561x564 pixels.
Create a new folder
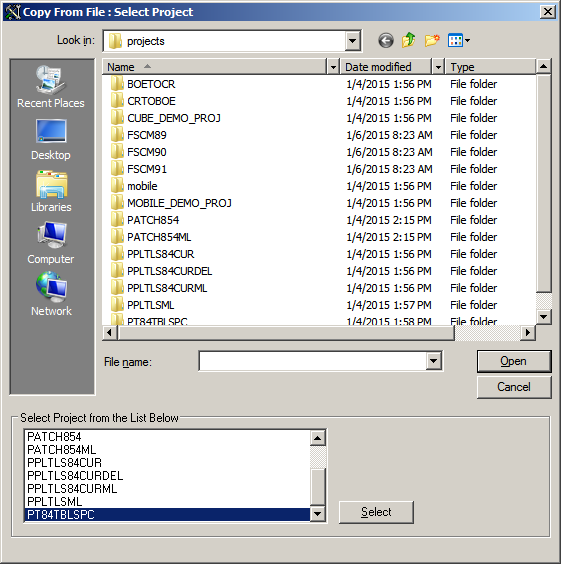[432, 40]
